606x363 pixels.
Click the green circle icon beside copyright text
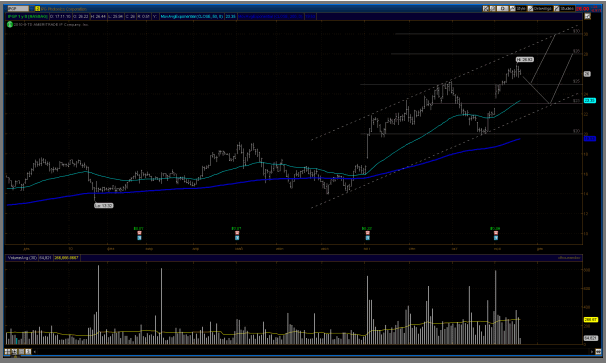pos(10,24)
